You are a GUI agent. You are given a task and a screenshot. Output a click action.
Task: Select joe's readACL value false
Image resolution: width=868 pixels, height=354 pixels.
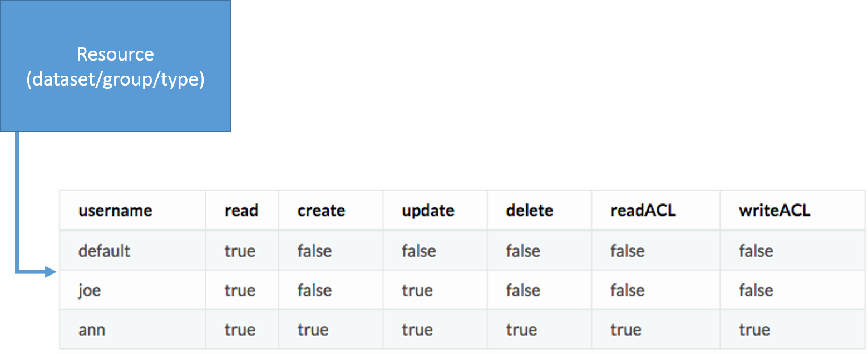pos(628,290)
